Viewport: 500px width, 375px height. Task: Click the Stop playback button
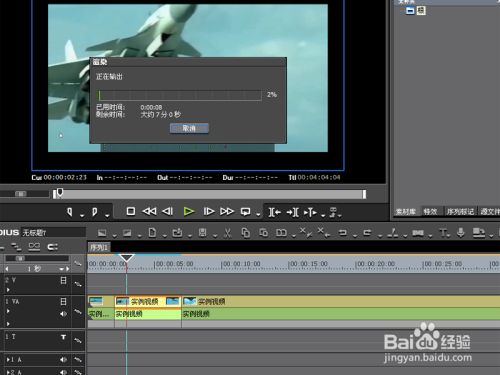(x=131, y=211)
